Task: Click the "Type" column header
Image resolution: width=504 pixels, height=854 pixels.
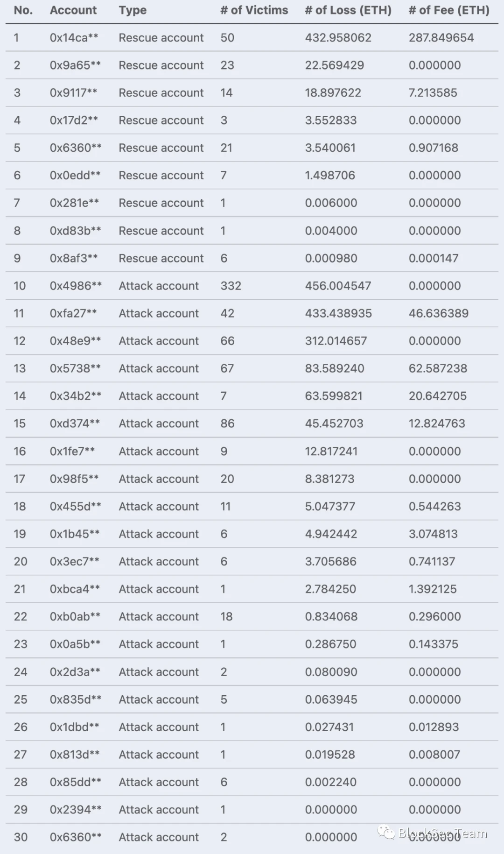Action: [133, 10]
